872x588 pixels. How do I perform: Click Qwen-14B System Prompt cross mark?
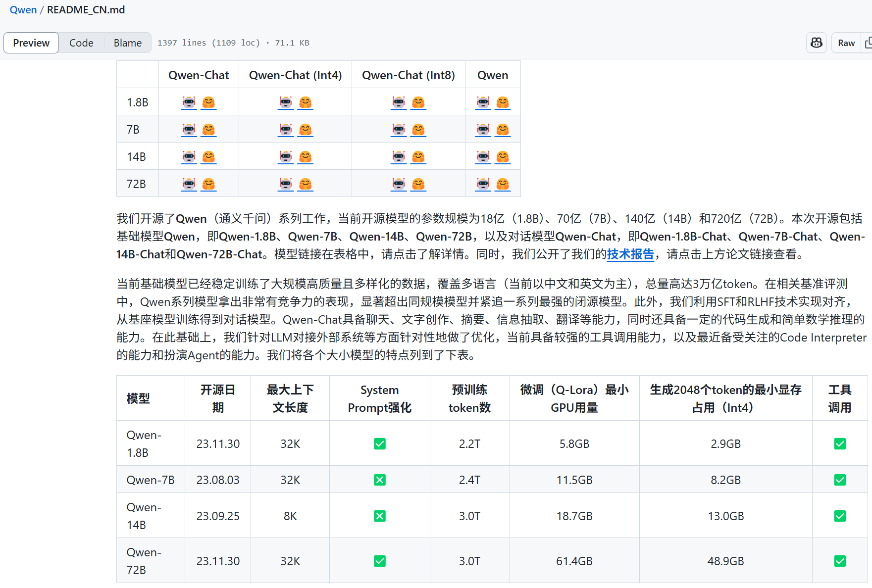pos(380,516)
